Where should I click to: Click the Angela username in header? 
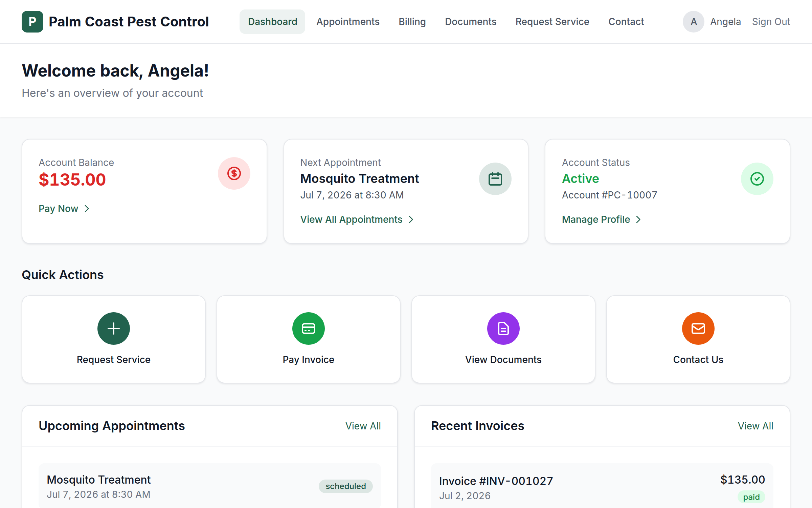tap(725, 22)
